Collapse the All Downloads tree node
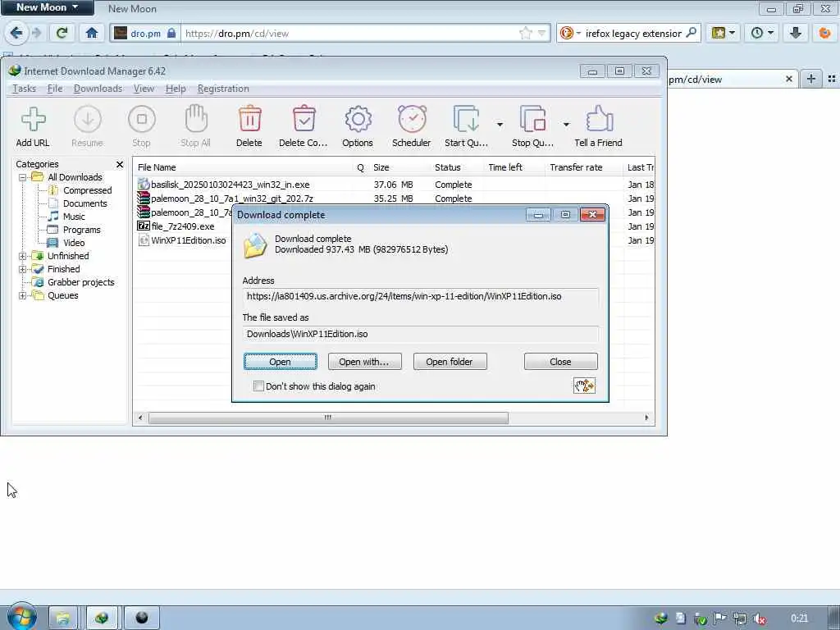The image size is (840, 630). coord(22,177)
